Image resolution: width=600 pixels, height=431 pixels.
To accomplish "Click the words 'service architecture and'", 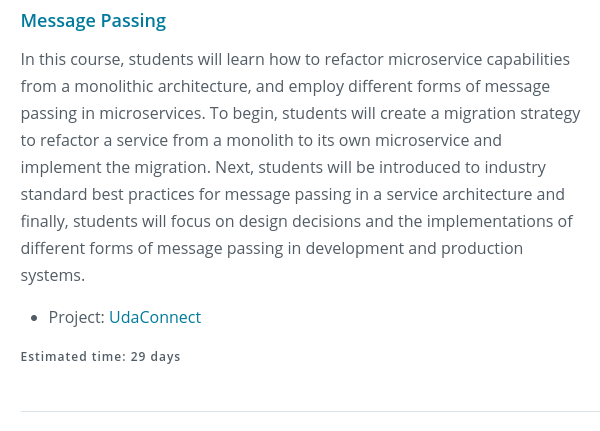I will coord(476,195).
